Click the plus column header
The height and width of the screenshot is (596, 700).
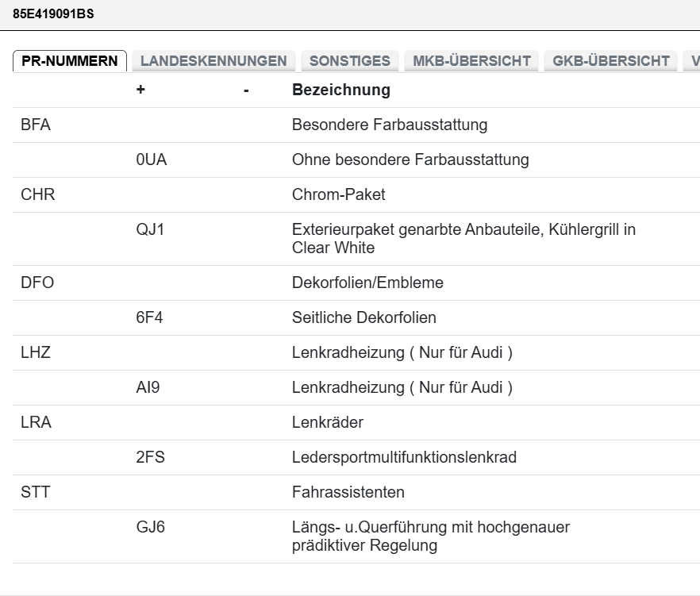pyautogui.click(x=140, y=90)
